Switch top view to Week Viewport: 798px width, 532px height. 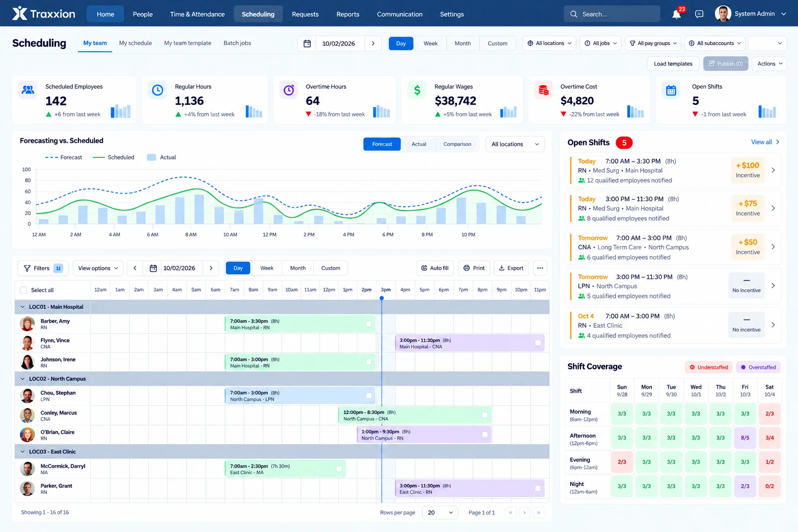[430, 44]
